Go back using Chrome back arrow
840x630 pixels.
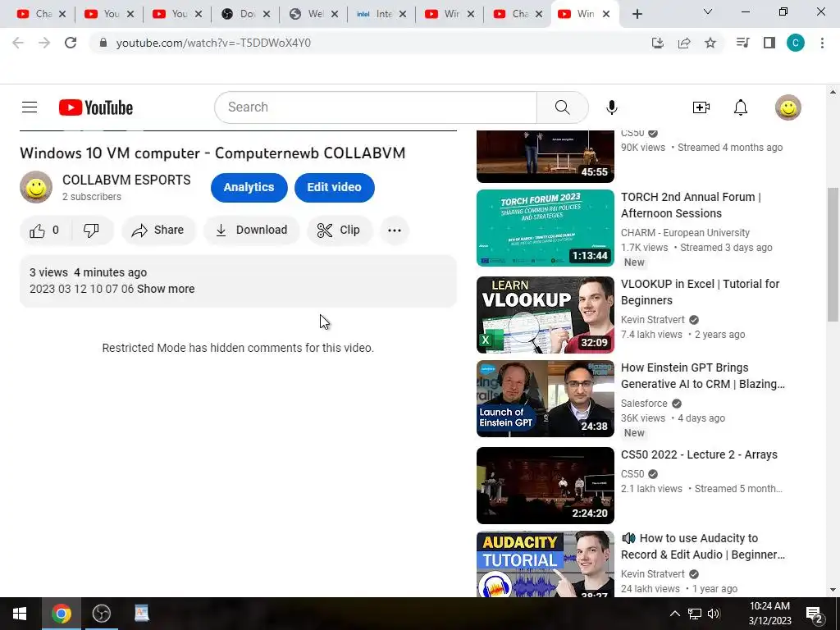(x=18, y=43)
